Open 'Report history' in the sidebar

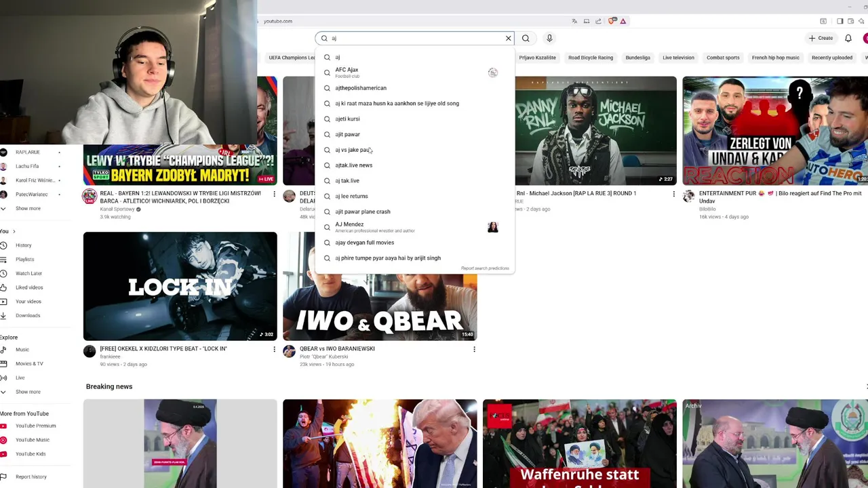(x=31, y=477)
